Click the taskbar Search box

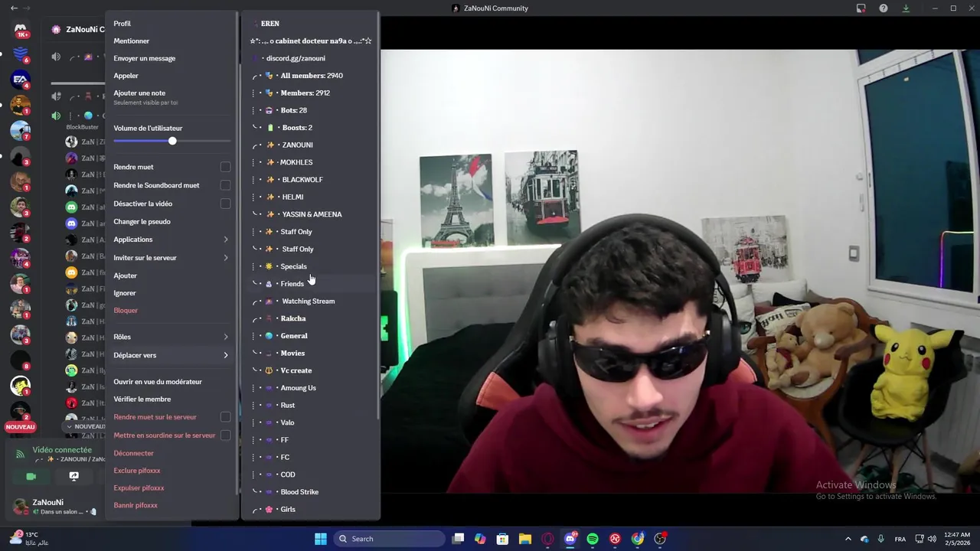[391, 539]
